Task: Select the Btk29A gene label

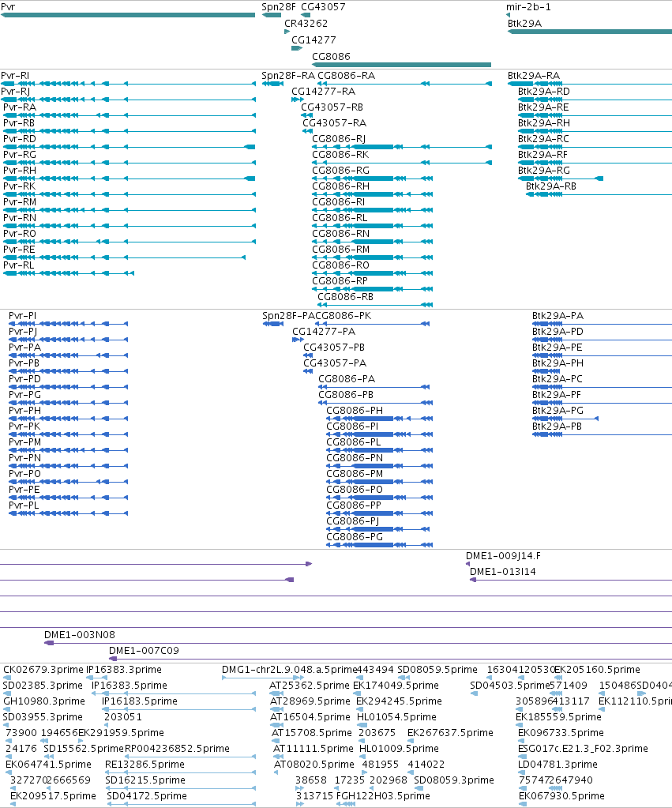Action: (524, 24)
